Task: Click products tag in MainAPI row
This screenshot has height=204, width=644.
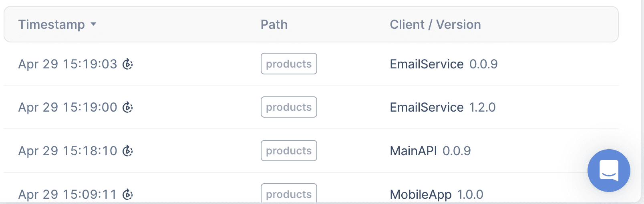Action: point(289,151)
